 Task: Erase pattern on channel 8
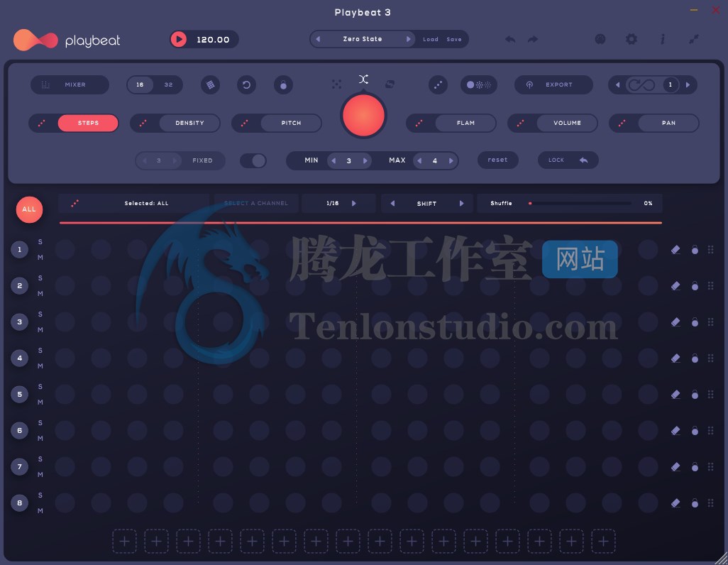(x=675, y=503)
